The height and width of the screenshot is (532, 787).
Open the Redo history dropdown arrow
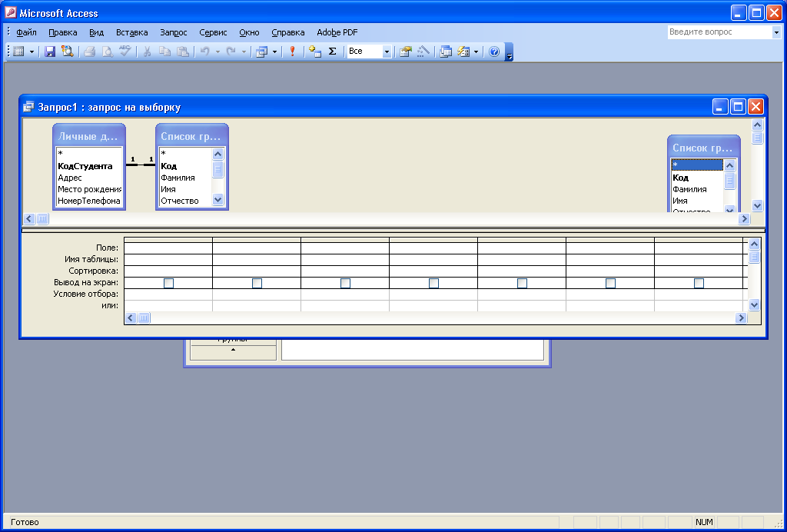[244, 52]
